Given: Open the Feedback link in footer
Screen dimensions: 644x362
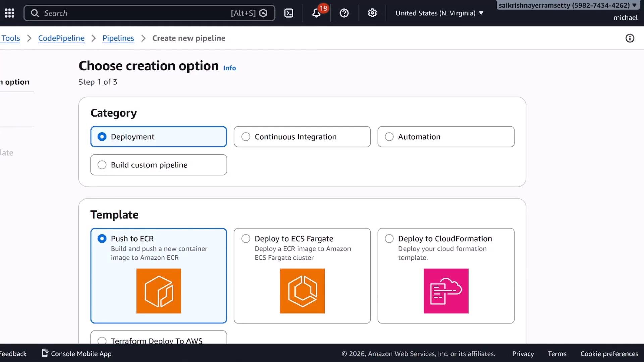Looking at the screenshot, I should pos(13,354).
